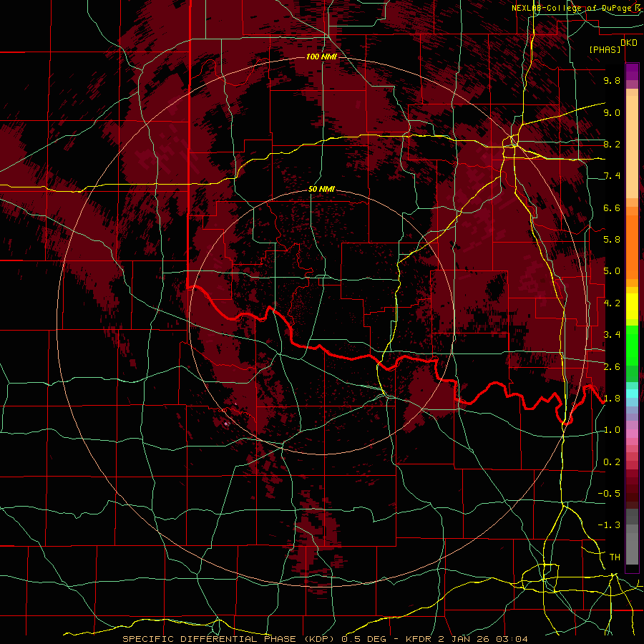Click the purple segment at the top of the color bar
This screenshot has height=644, width=644.
[632, 72]
